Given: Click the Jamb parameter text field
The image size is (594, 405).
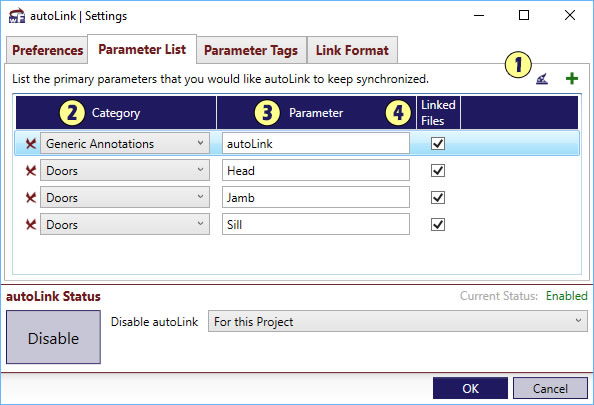Looking at the screenshot, I should tap(316, 197).
